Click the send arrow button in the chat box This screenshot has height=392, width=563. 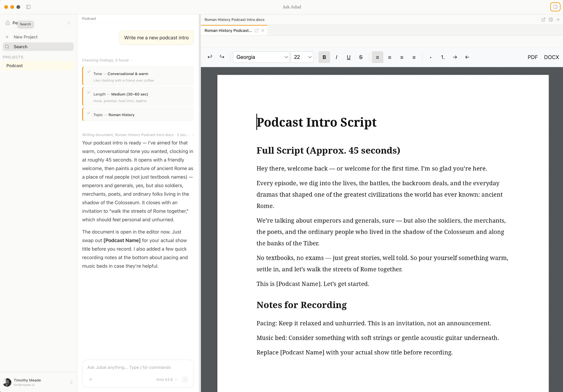coord(185,379)
